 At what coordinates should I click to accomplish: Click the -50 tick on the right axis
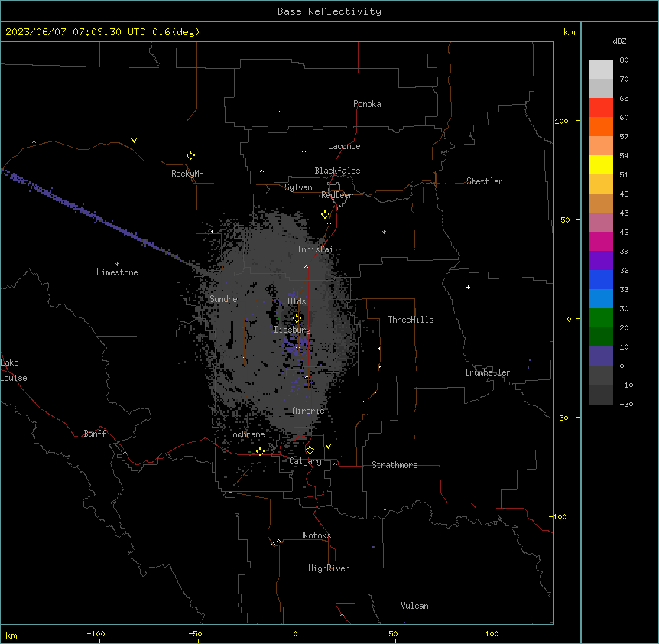click(561, 418)
